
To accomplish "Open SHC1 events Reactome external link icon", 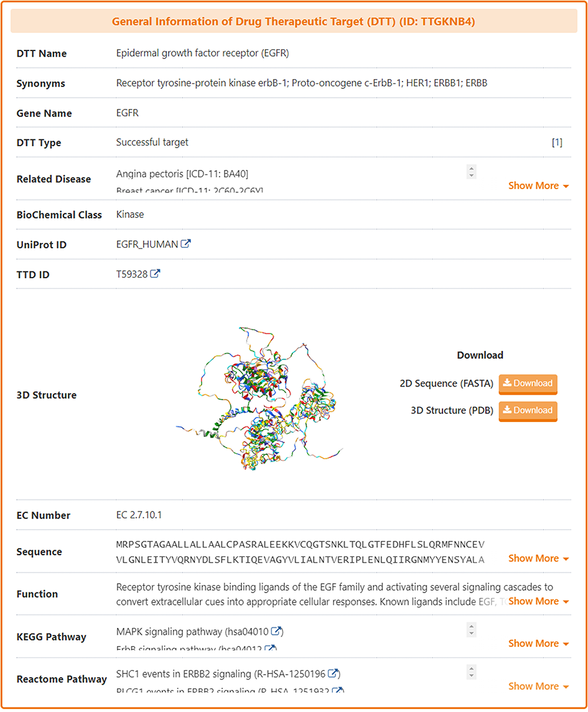I will coord(334,673).
